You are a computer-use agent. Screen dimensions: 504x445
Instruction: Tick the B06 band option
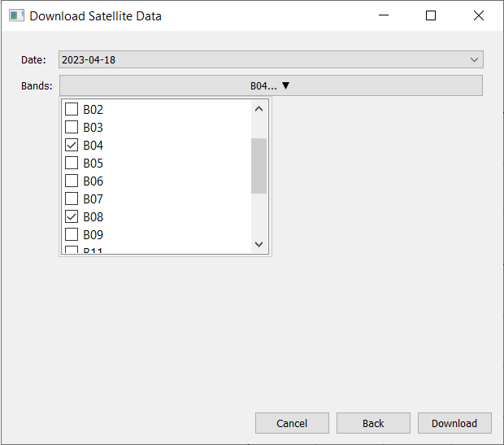tap(72, 181)
